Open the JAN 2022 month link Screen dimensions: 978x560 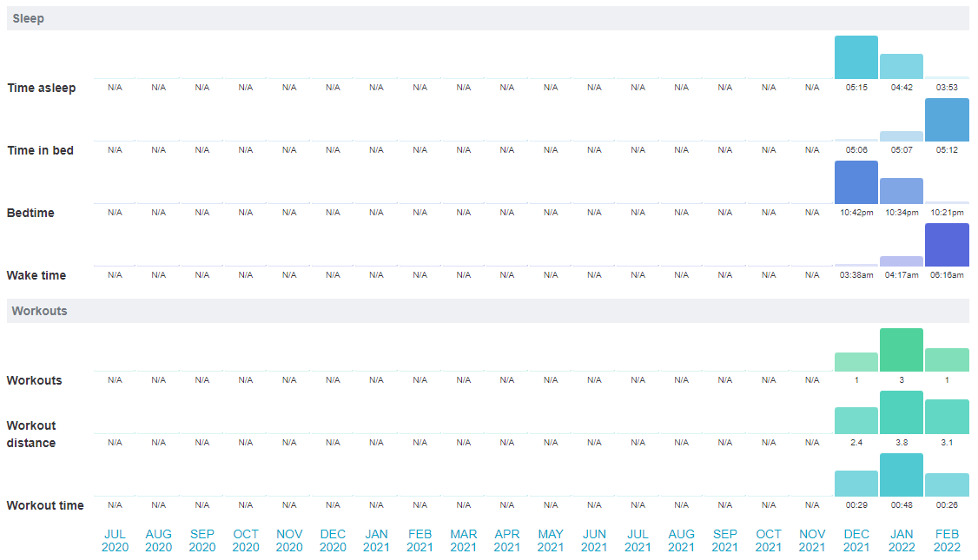901,540
